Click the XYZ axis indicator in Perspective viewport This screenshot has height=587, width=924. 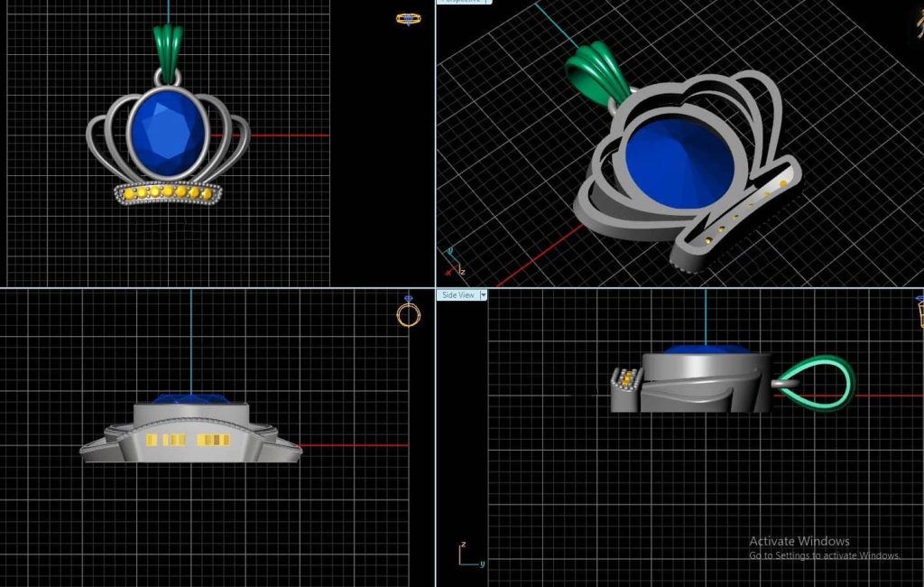tap(450, 264)
